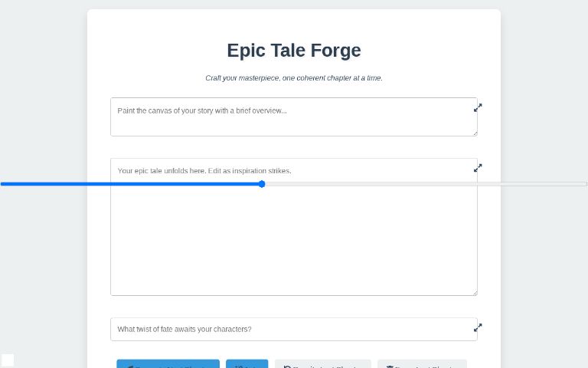Expand the story overview text box
The image size is (588, 368).
[x=478, y=108]
